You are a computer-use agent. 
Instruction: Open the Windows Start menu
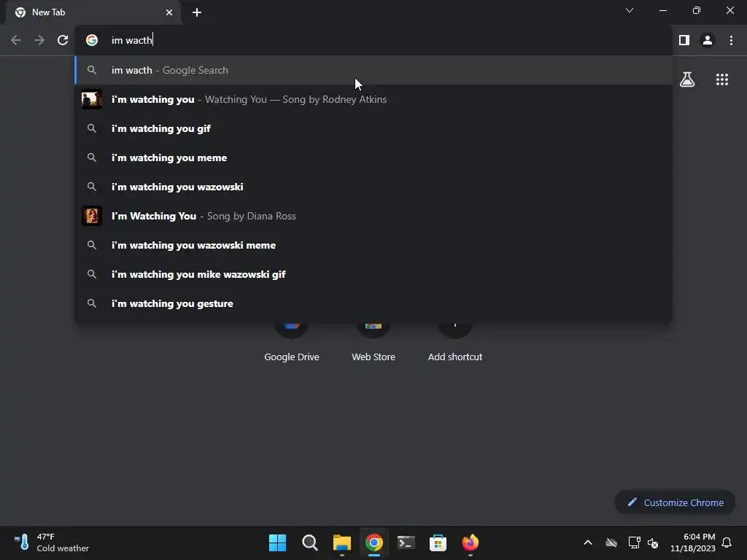[x=277, y=542]
